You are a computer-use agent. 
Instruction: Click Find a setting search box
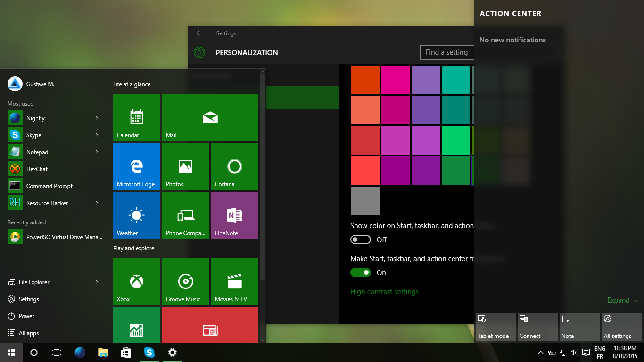447,52
